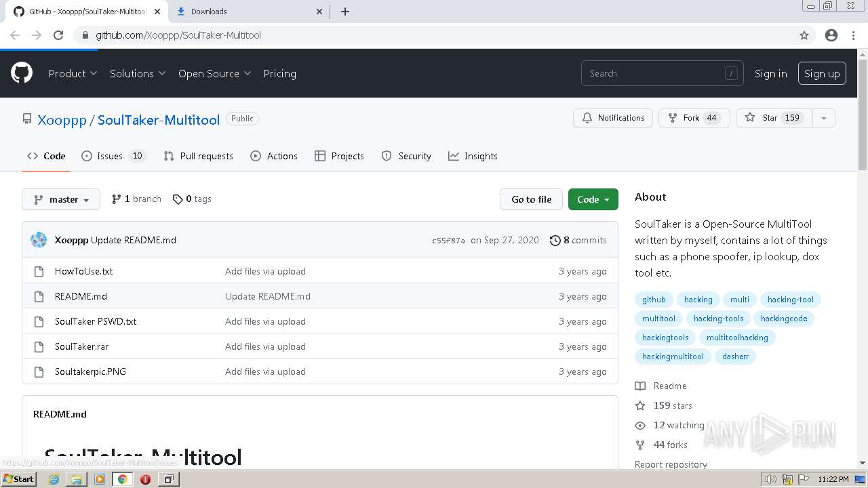Open the file explorer taskbar icon

[x=77, y=479]
